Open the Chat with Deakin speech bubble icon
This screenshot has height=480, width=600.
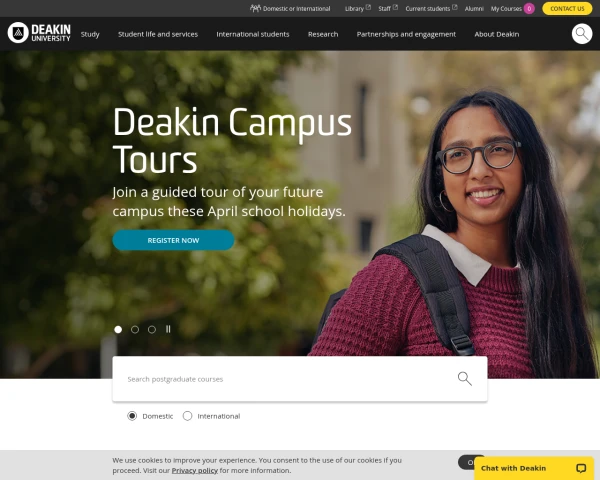(x=581, y=468)
